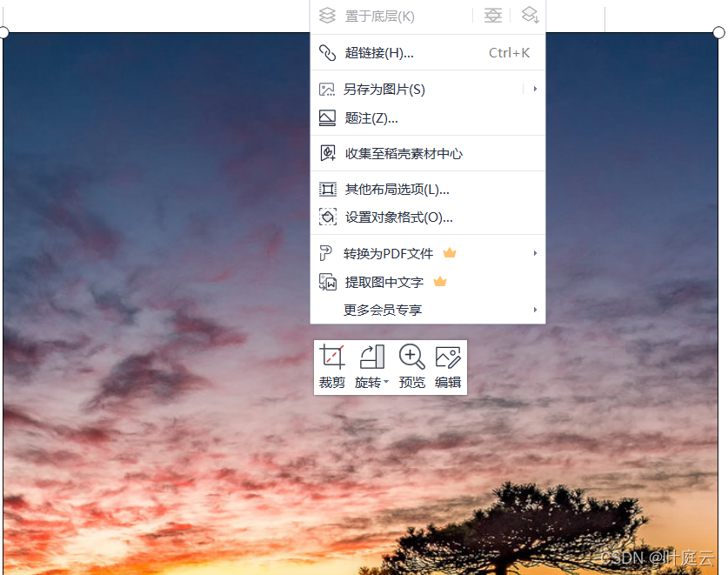Click the extract-text icon beside 提取图中文字
Image resolution: width=728 pixels, height=575 pixels.
(327, 282)
